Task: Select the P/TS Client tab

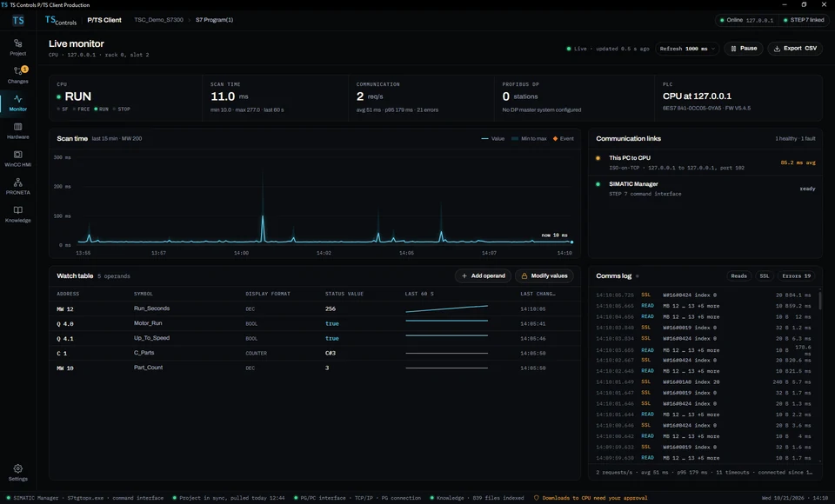Action: coord(104,20)
